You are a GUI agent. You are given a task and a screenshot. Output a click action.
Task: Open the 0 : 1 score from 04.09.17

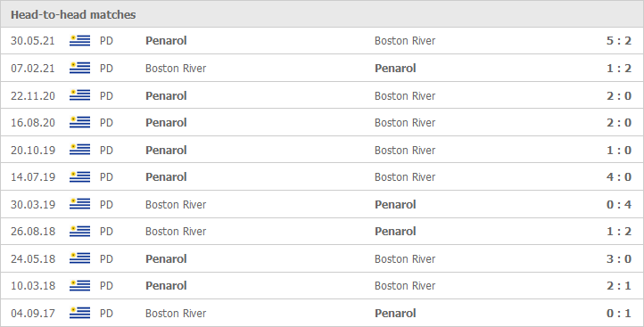pos(618,313)
